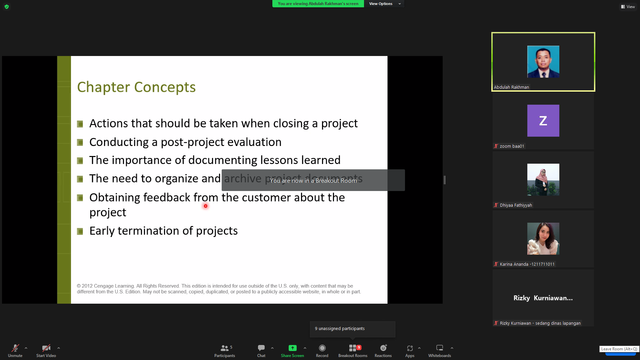Open Whiteboards
This screenshot has height=360, width=640.
tap(440, 350)
